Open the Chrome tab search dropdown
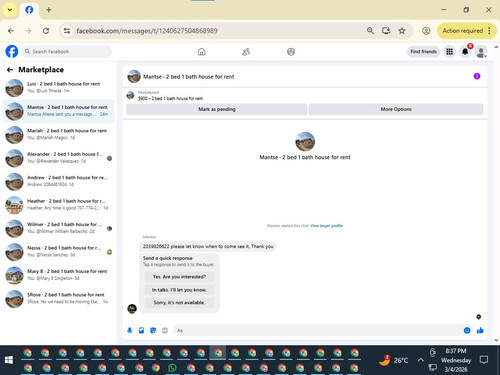500x375 pixels. pos(10,10)
